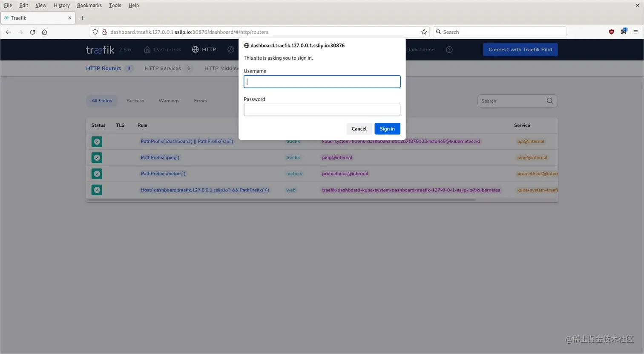Viewport: 644px width, 354px height.
Task: Click the PathPrefix(`/metrics`) rule
Action: pos(163,174)
